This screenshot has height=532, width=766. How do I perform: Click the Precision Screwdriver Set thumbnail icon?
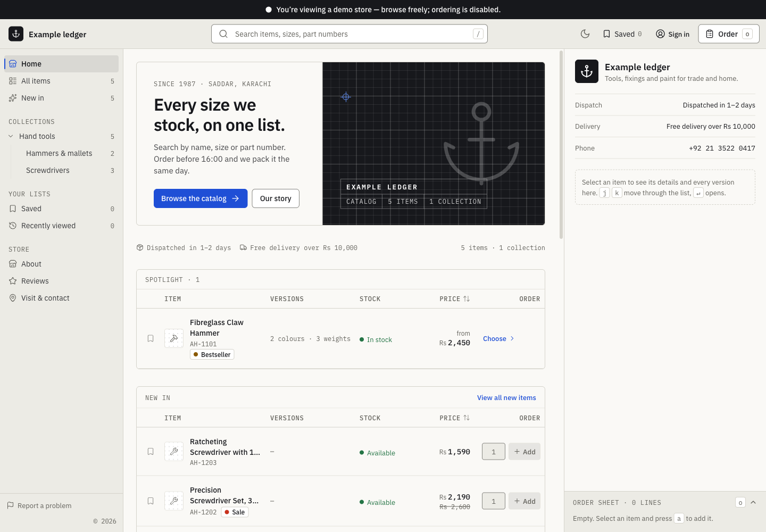[174, 501]
